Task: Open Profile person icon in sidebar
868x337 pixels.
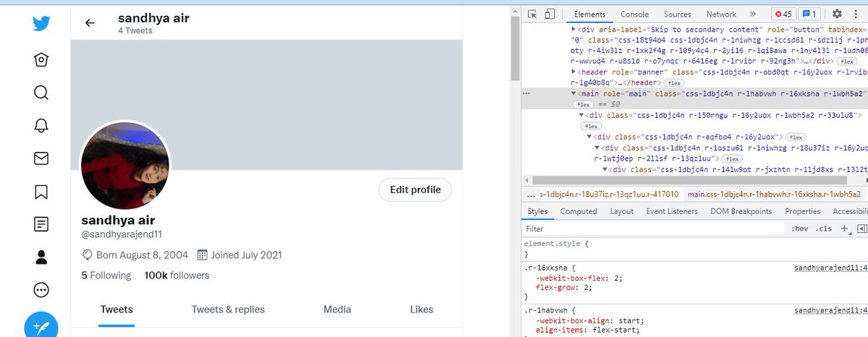Action: click(x=41, y=257)
